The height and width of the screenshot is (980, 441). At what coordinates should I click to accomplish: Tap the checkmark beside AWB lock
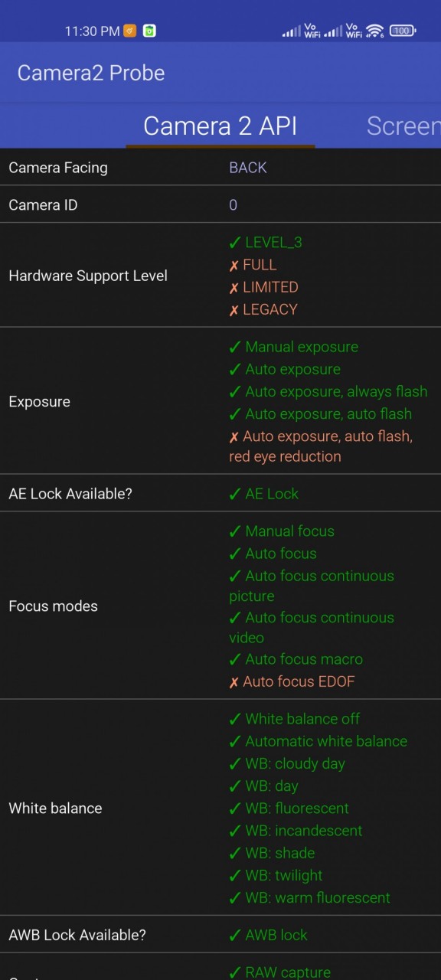[x=235, y=936]
